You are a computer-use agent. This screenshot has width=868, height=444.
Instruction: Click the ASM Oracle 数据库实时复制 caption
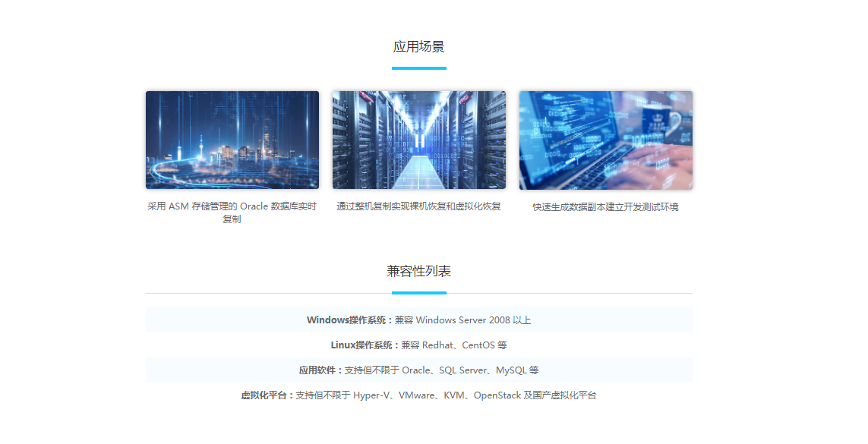click(232, 213)
